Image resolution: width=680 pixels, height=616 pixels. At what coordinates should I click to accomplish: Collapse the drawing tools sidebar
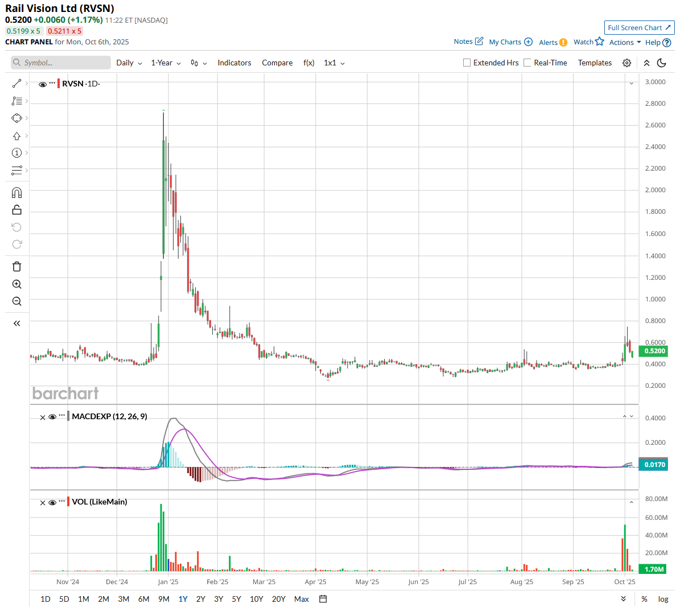[x=17, y=324]
